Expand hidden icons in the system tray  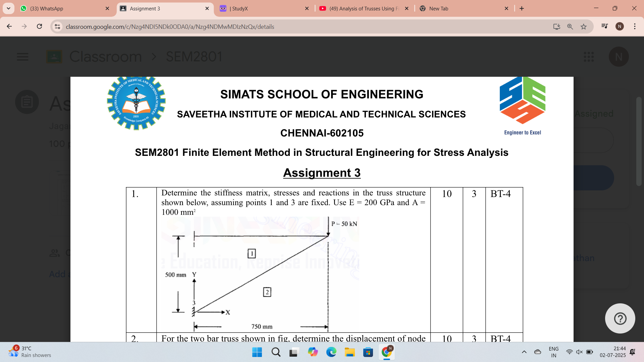coord(524,352)
